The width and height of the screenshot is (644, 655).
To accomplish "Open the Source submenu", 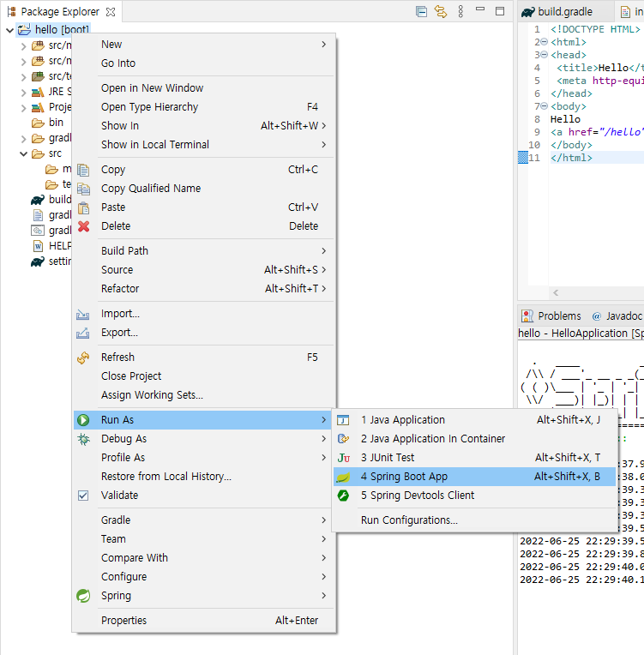I will coord(204,270).
